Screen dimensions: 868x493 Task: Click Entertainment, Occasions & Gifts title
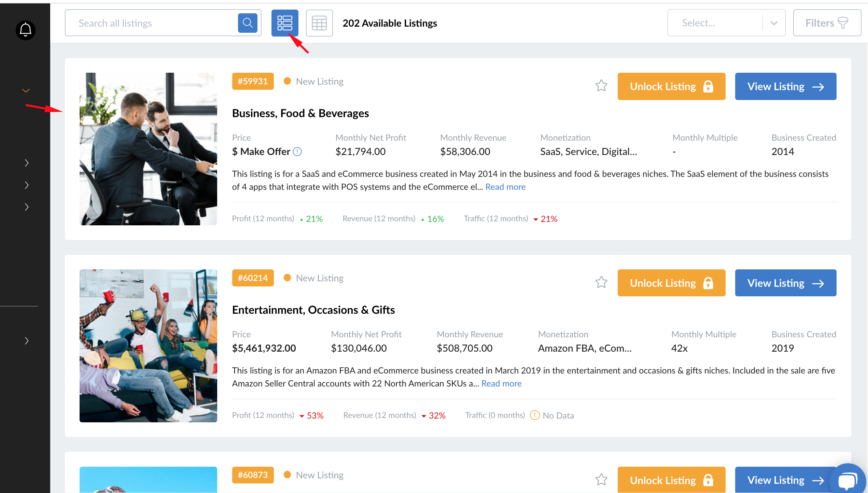pyautogui.click(x=313, y=310)
